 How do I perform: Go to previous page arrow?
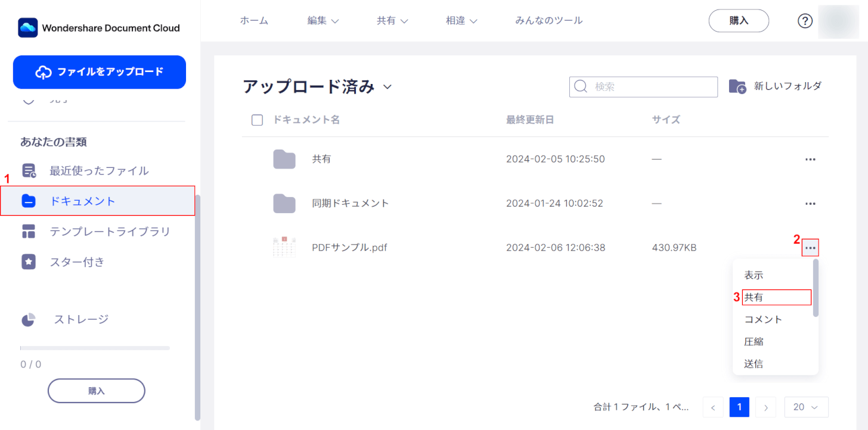click(713, 407)
